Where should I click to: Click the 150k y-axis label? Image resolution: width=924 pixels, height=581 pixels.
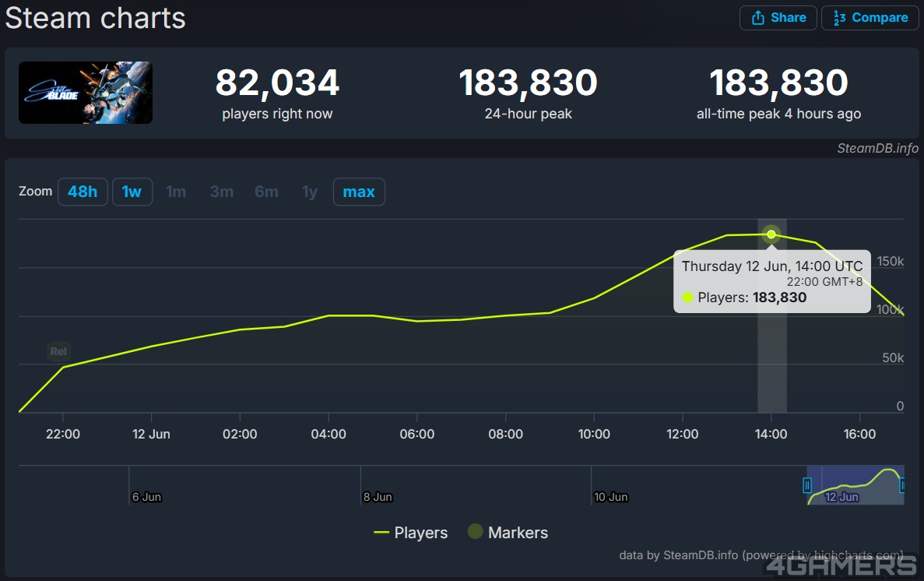click(x=891, y=262)
